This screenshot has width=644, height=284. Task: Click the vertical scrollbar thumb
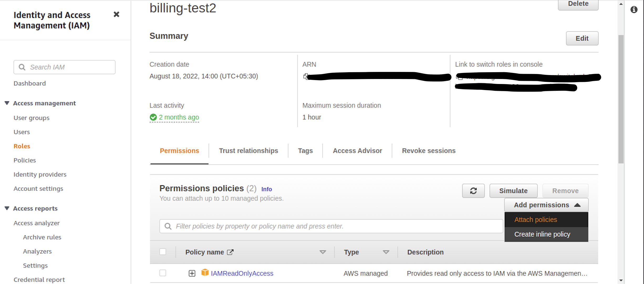(621, 99)
